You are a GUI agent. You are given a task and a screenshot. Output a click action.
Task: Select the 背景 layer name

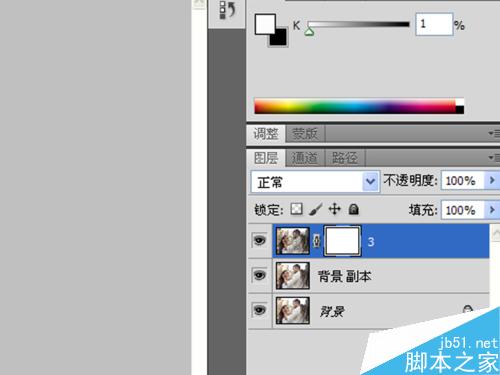[x=332, y=312]
